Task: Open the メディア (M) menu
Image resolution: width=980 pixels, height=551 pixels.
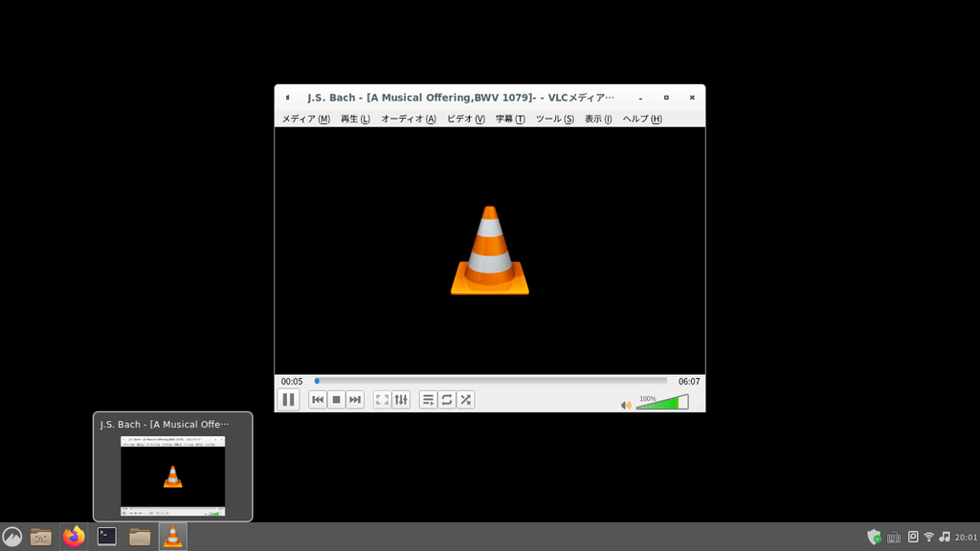Action: point(305,119)
